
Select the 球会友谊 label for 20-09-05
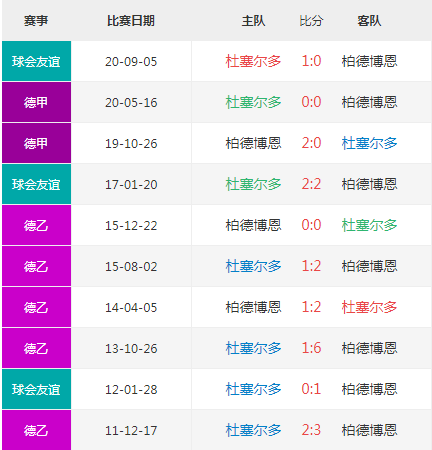pyautogui.click(x=36, y=61)
